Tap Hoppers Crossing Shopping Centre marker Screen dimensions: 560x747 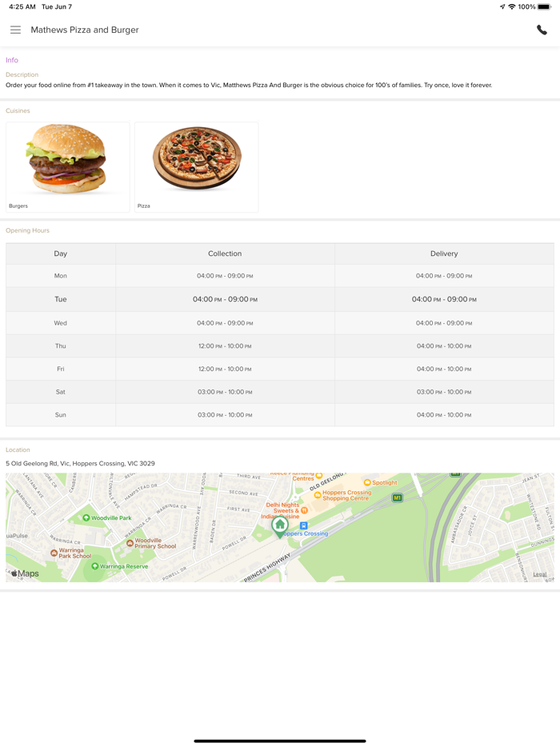[318, 495]
